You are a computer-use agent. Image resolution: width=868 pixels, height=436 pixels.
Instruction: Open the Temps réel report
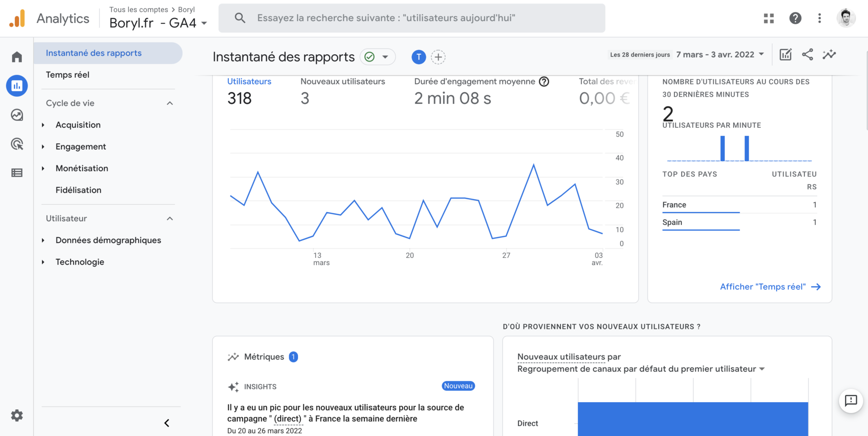68,75
